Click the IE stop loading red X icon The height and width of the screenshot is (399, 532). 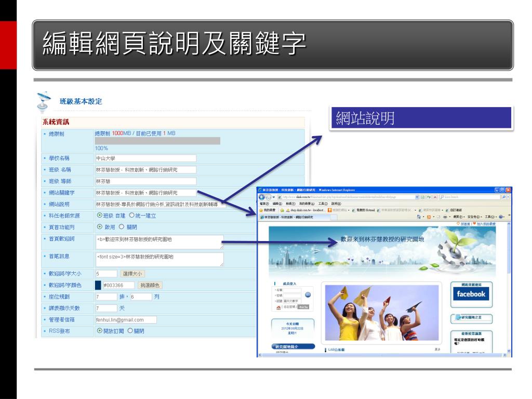(435, 197)
